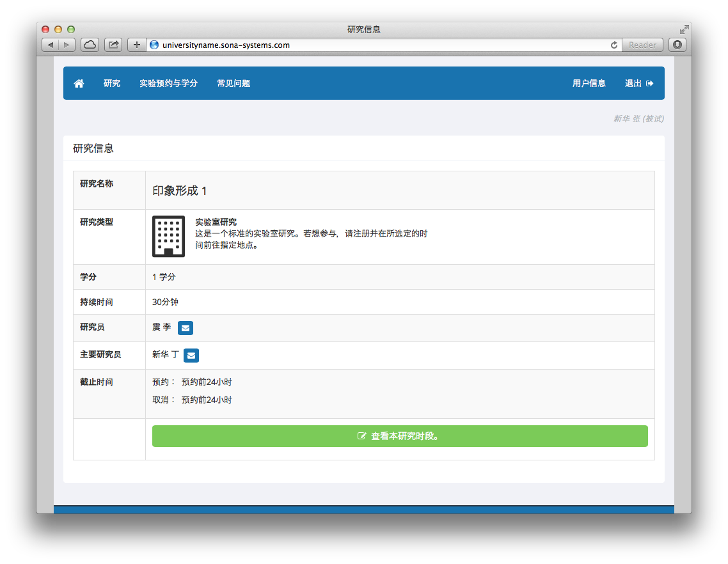Close the browser window with red button
The width and height of the screenshot is (728, 564).
tap(45, 29)
